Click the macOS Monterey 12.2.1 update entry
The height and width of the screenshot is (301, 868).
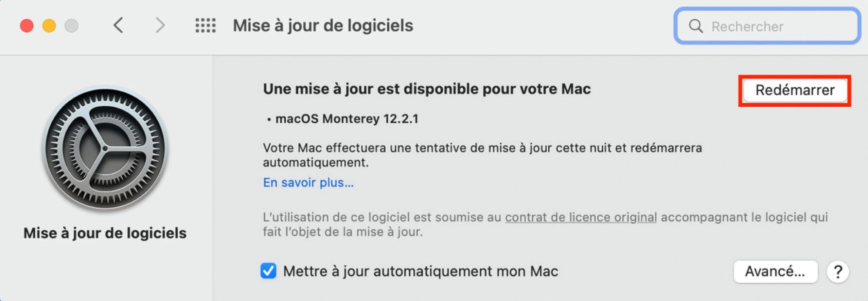tap(347, 118)
